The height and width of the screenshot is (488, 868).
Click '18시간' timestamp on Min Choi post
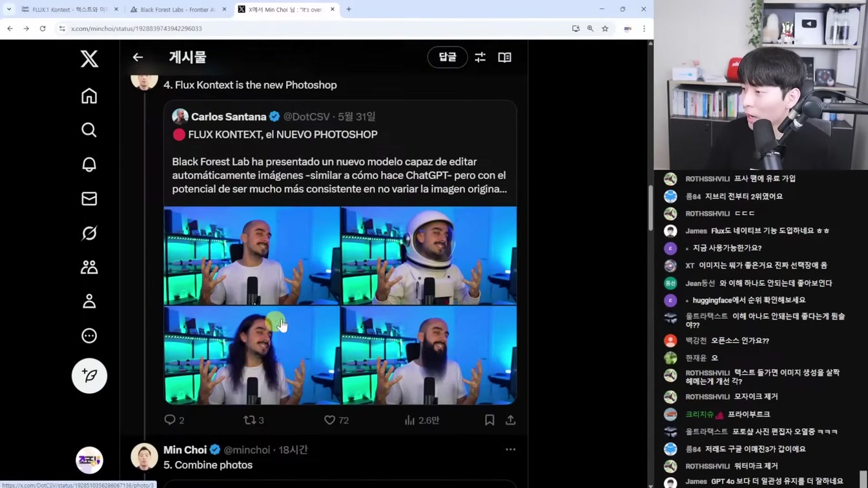293,450
